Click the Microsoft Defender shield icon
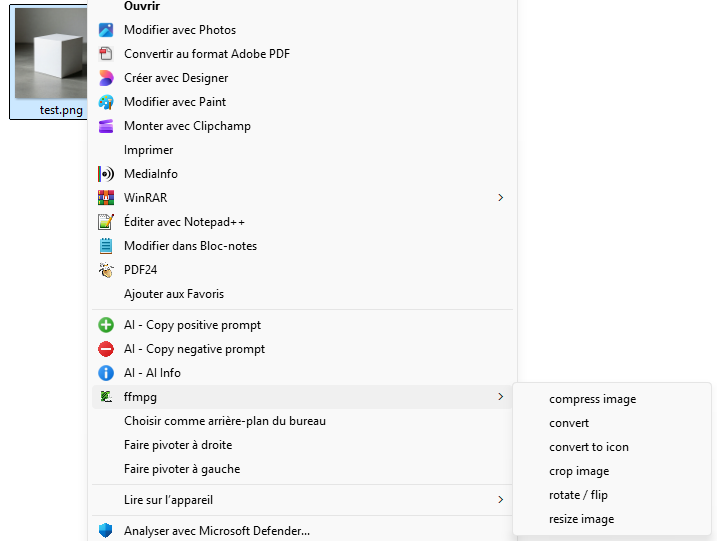 click(106, 530)
